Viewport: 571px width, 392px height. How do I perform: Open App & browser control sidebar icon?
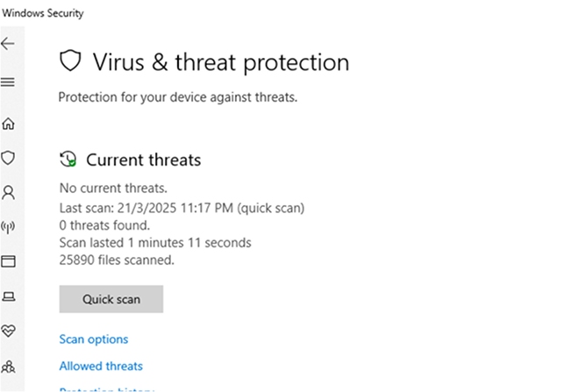(9, 261)
